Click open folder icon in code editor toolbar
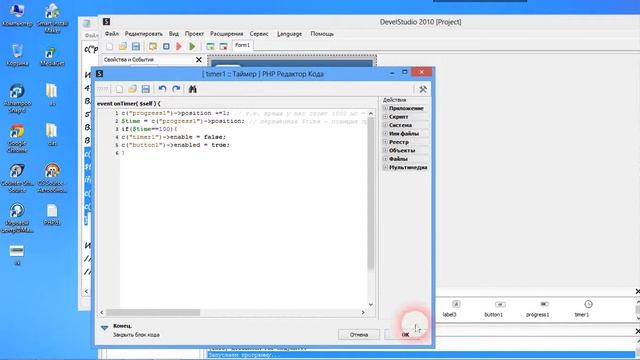640x360 pixels. click(132, 89)
